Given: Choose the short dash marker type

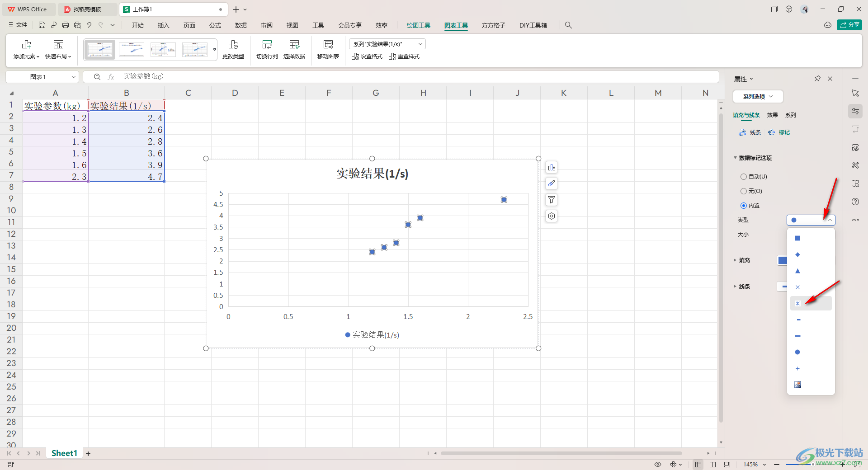Looking at the screenshot, I should coord(798,320).
